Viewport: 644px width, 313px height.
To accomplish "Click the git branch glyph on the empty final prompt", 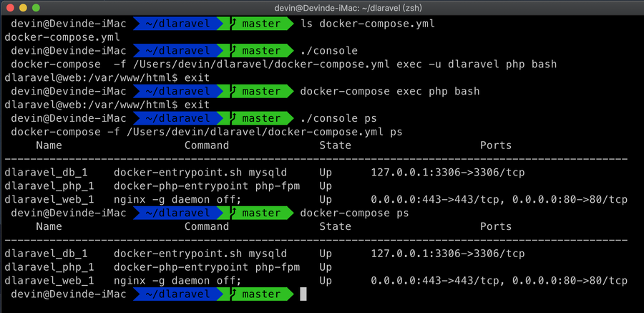I will pyautogui.click(x=234, y=294).
